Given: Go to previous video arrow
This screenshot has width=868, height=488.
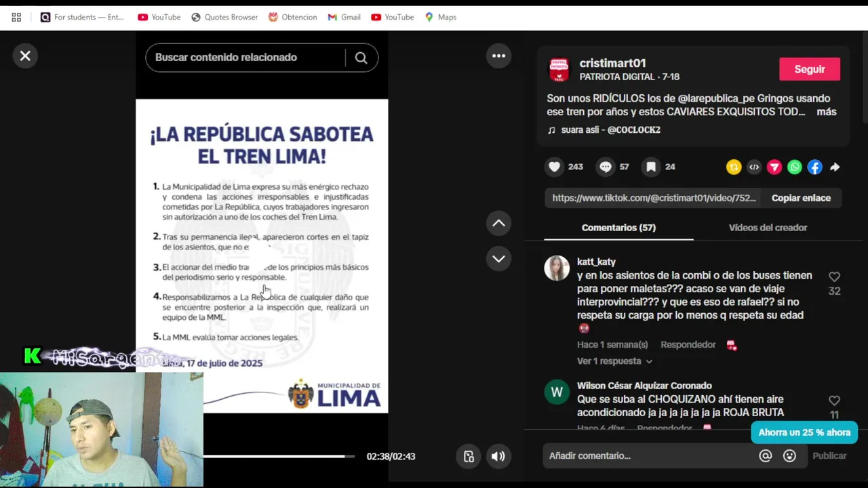Looking at the screenshot, I should coord(498,223).
